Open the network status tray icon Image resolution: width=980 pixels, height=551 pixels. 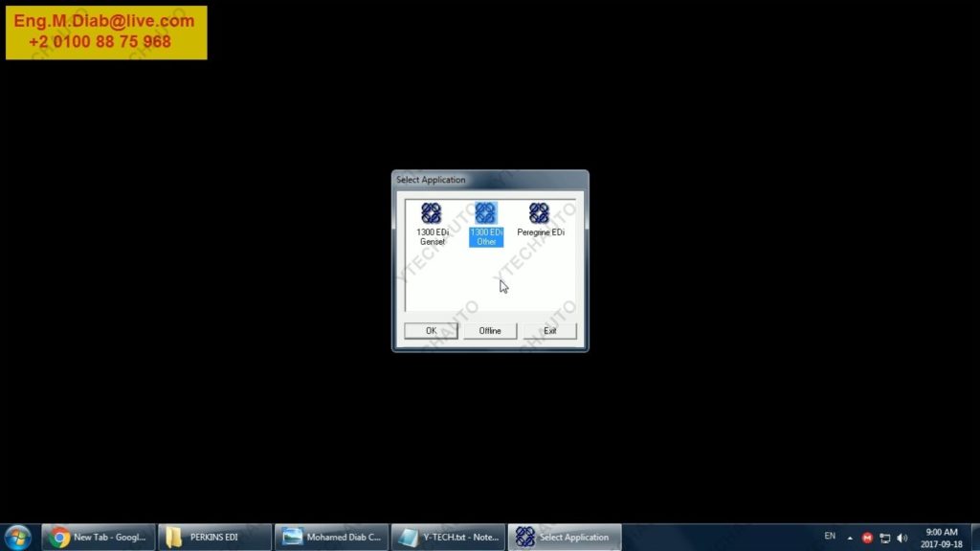885,538
